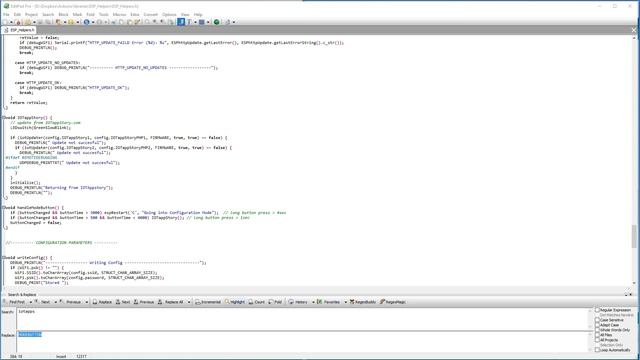Click the CONFIGURATION PARAMETERS comment line
Viewport: 640px width, 360px height.
(x=62, y=243)
